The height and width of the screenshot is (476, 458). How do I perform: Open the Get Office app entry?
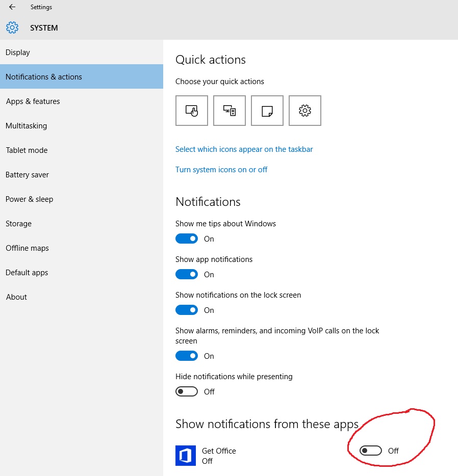[x=219, y=456]
